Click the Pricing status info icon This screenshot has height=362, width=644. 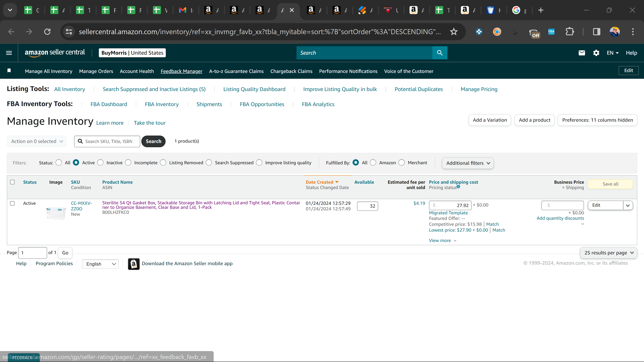point(458,186)
